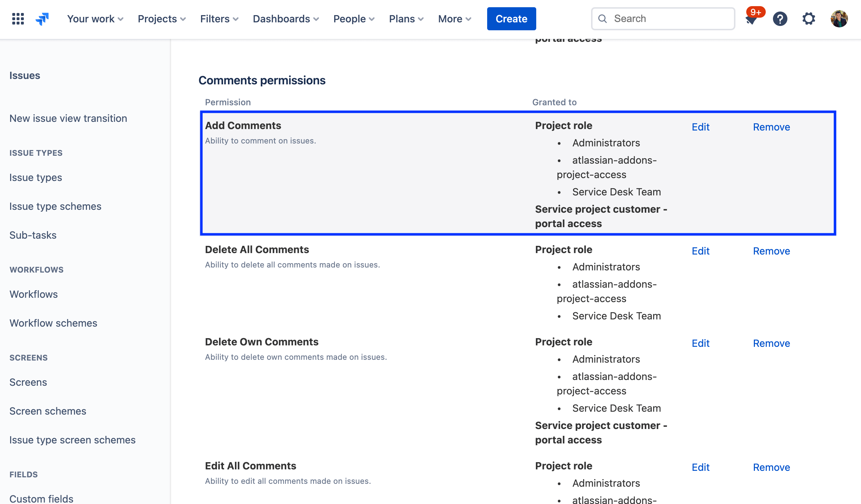Click Issue types under Issue Types section

(35, 178)
